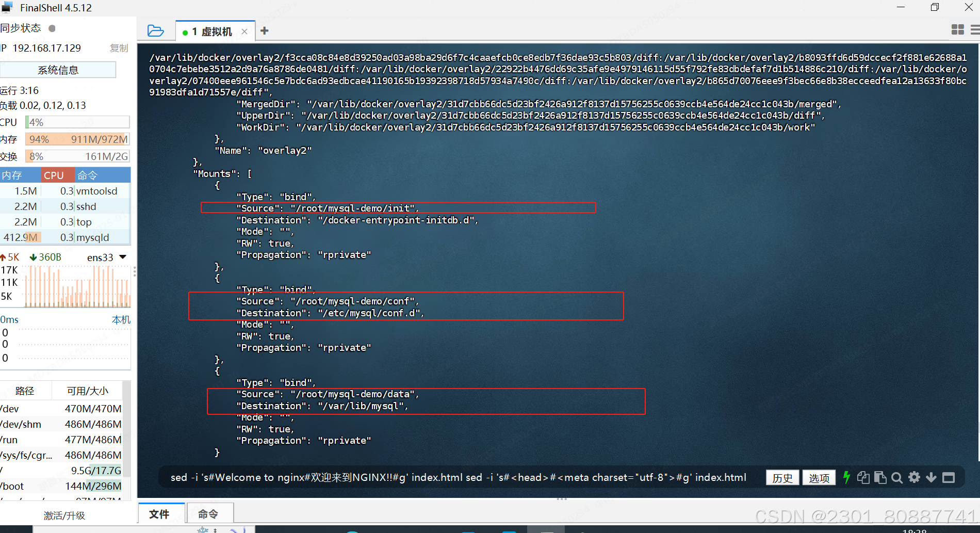Open settings via the gear icon
This screenshot has width=980, height=533.
point(914,477)
